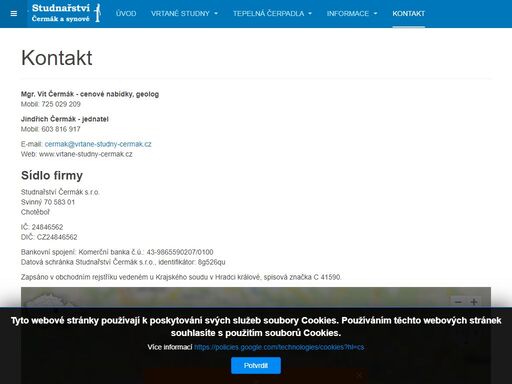This screenshot has width=512, height=384.
Task: Open the hamburger menu icon
Action: coord(14,14)
